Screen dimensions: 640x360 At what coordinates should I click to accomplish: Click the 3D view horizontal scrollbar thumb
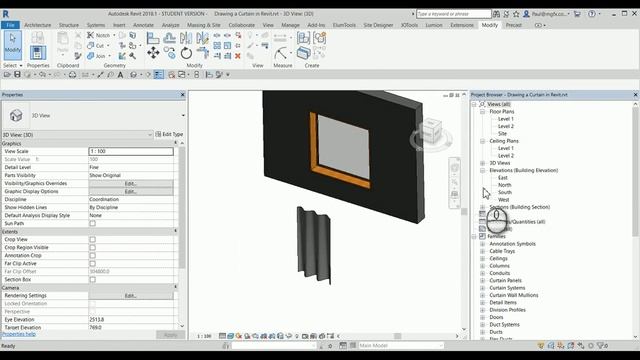(x=398, y=336)
